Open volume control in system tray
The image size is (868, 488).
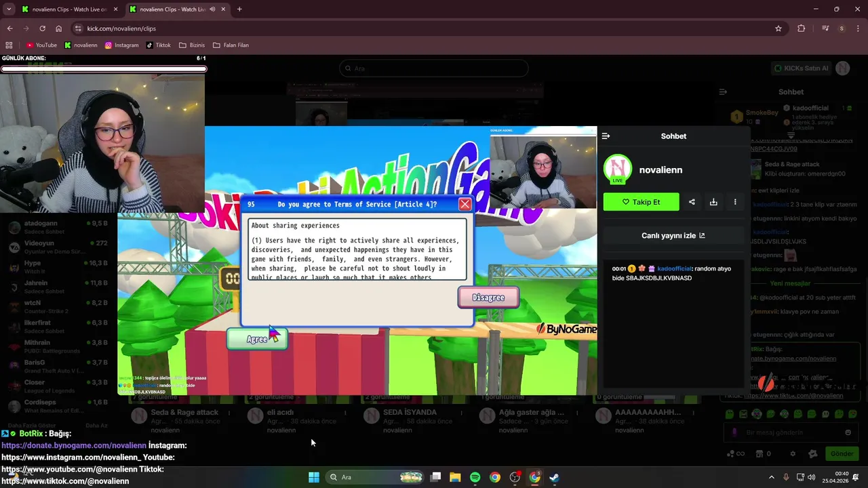click(x=812, y=477)
